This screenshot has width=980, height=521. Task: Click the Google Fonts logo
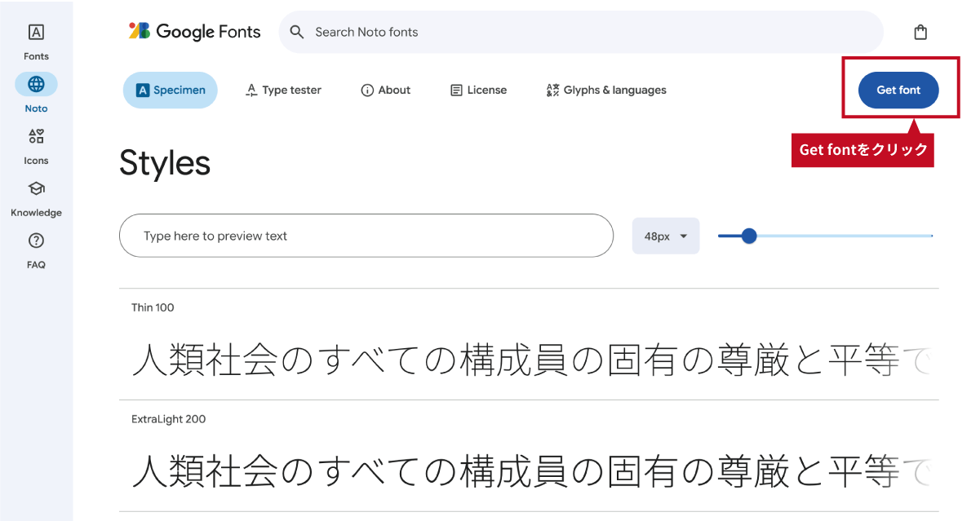pos(195,32)
